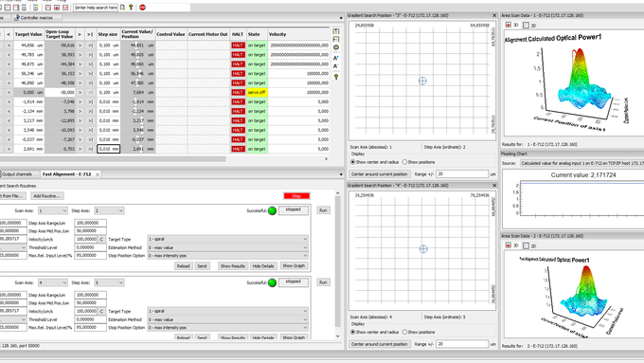The width and height of the screenshot is (644, 363).
Task: Select Show positions in Gradient Search "4"
Action: [x=404, y=332]
